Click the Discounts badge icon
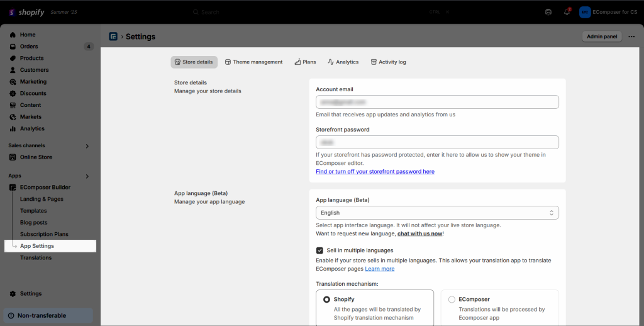 pyautogui.click(x=13, y=93)
